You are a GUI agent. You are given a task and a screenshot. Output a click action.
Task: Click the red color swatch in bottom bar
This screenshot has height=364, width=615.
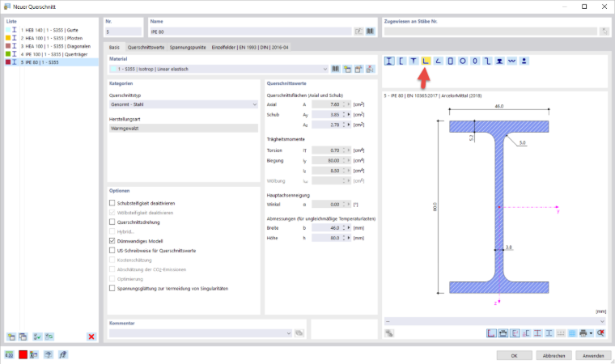(23, 354)
